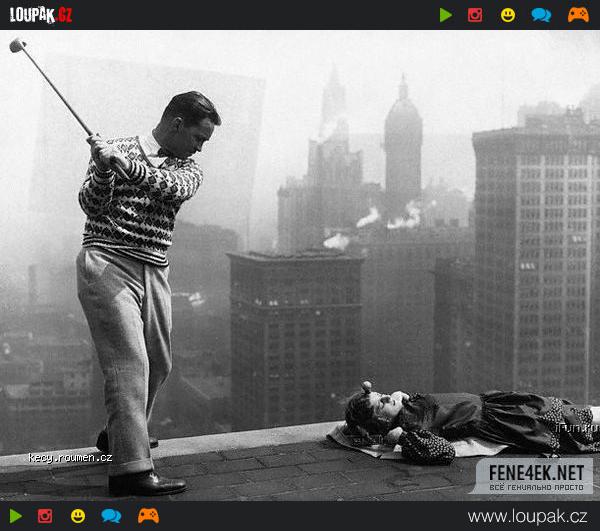
Task: Click the orange gamepad icon in footer
Action: coord(148,516)
